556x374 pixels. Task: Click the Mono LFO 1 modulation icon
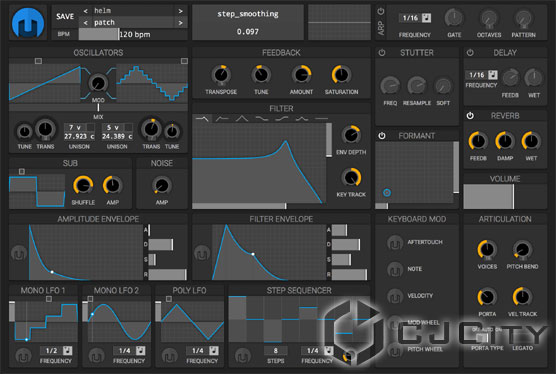[x=23, y=356]
